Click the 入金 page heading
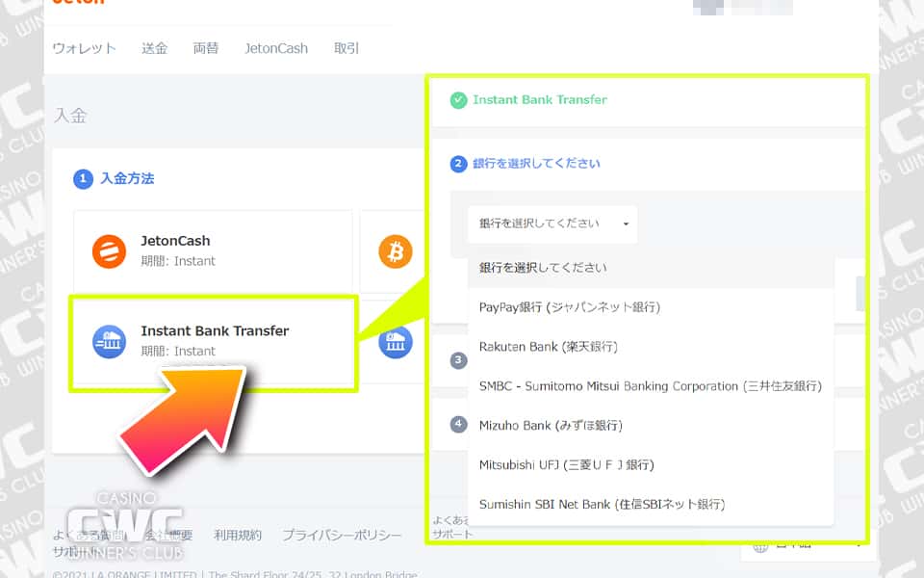Image resolution: width=924 pixels, height=578 pixels. (x=70, y=115)
